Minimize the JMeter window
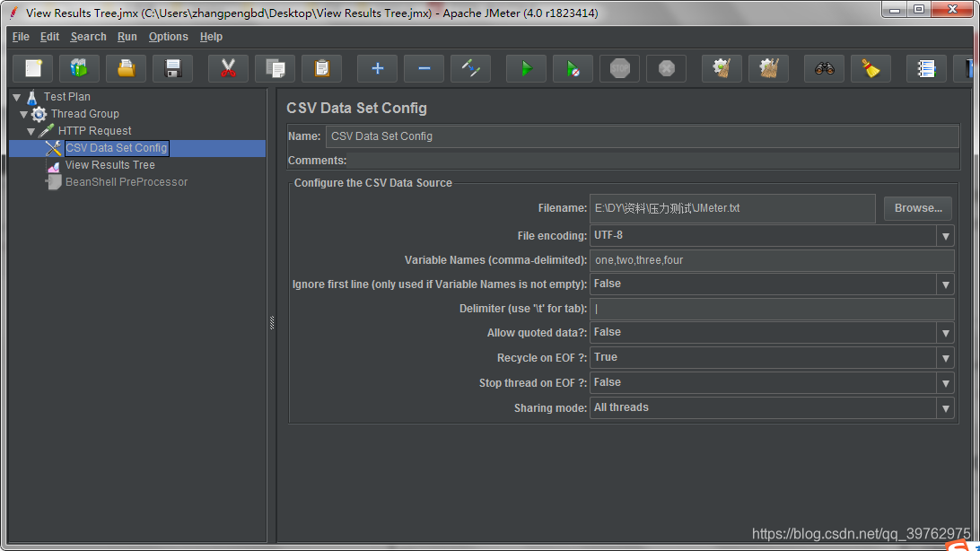980x551 pixels. point(895,9)
